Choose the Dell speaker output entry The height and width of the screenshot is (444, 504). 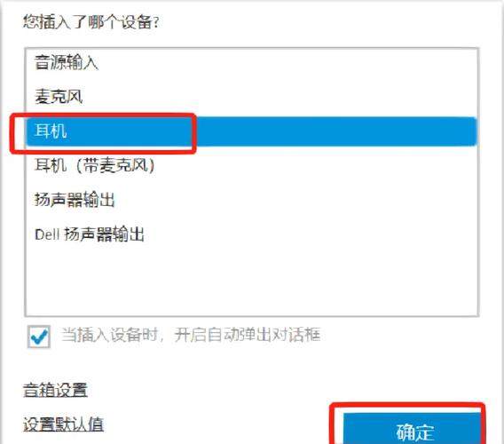pos(252,234)
